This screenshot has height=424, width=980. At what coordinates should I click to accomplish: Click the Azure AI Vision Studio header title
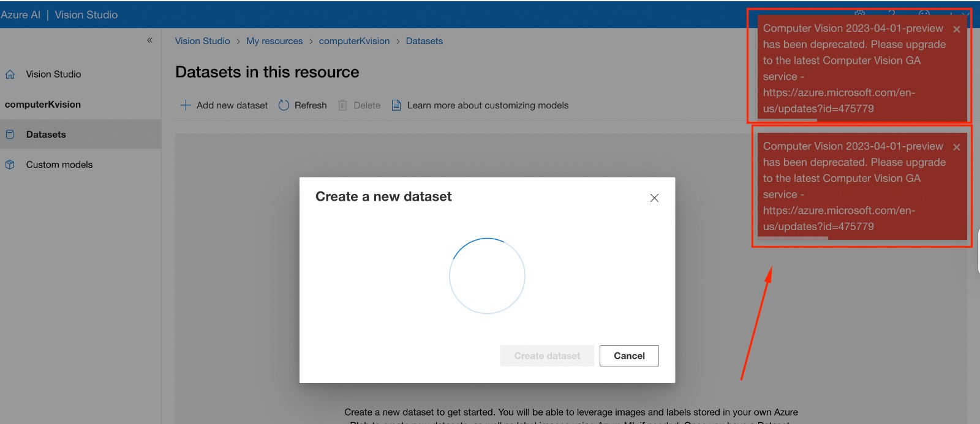tap(59, 15)
